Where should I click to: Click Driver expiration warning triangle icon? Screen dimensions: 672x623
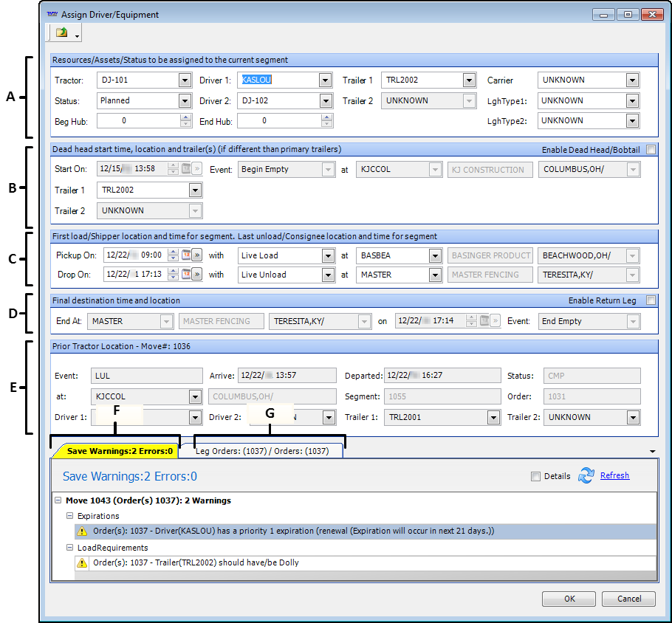coord(83,531)
